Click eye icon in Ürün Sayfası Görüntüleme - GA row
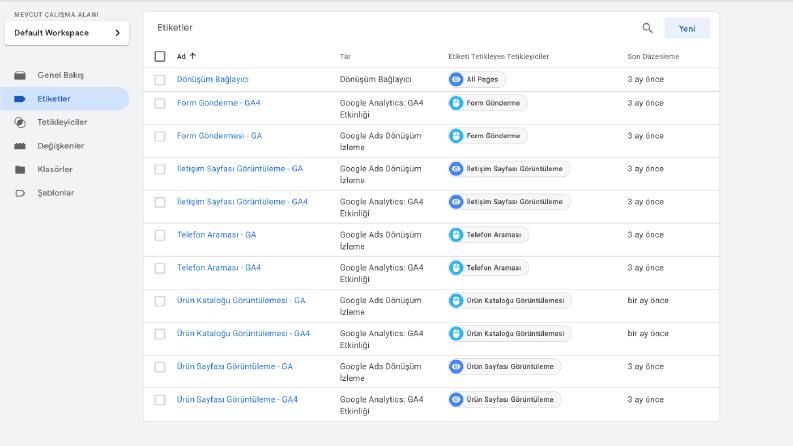793x446 pixels. [x=456, y=367]
